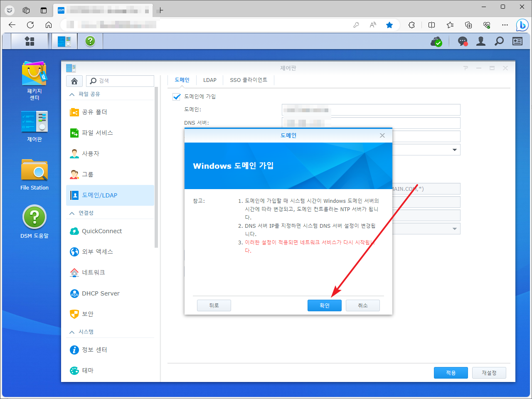Open browser read aloud icon
The width and height of the screenshot is (532, 399).
click(373, 25)
